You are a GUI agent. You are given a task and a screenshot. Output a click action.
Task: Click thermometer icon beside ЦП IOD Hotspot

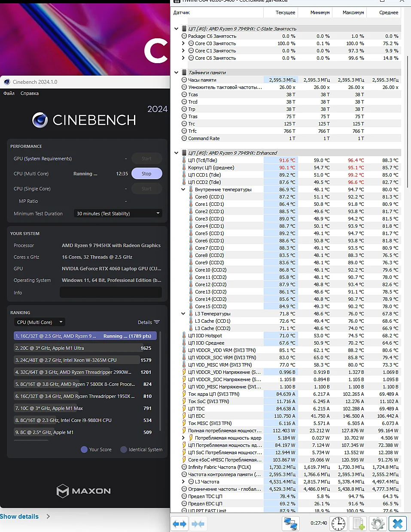[184, 336]
